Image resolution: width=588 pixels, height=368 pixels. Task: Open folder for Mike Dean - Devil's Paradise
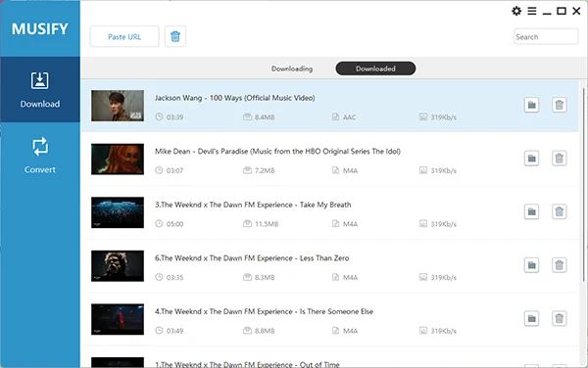pos(531,159)
